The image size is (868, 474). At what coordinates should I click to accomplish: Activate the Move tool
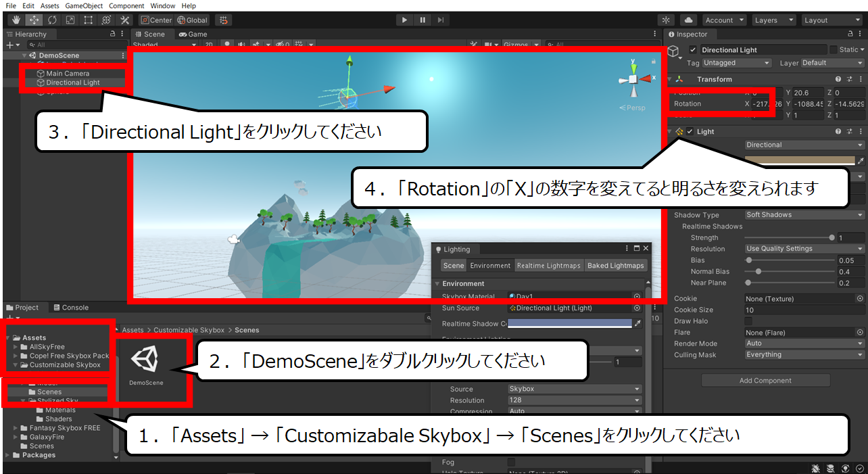(x=34, y=20)
